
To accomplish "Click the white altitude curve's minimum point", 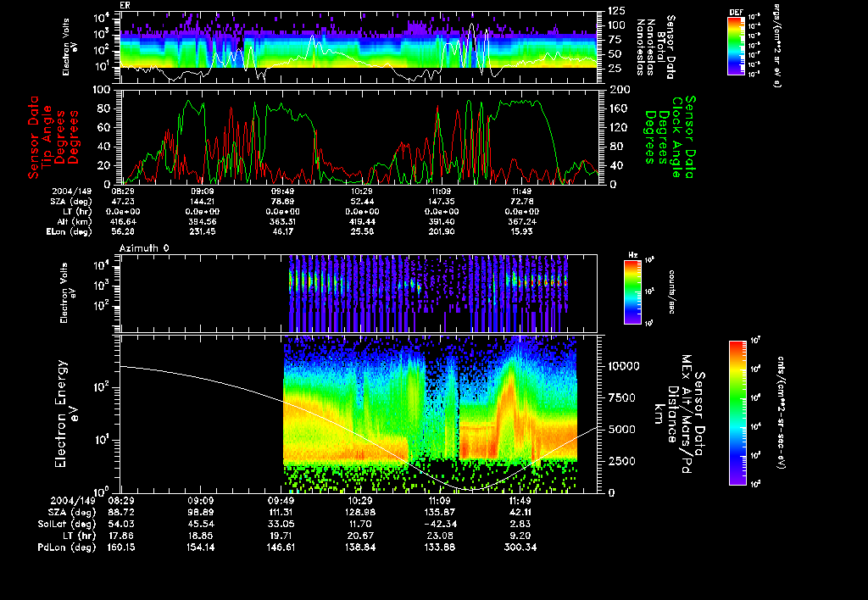I will click(472, 489).
